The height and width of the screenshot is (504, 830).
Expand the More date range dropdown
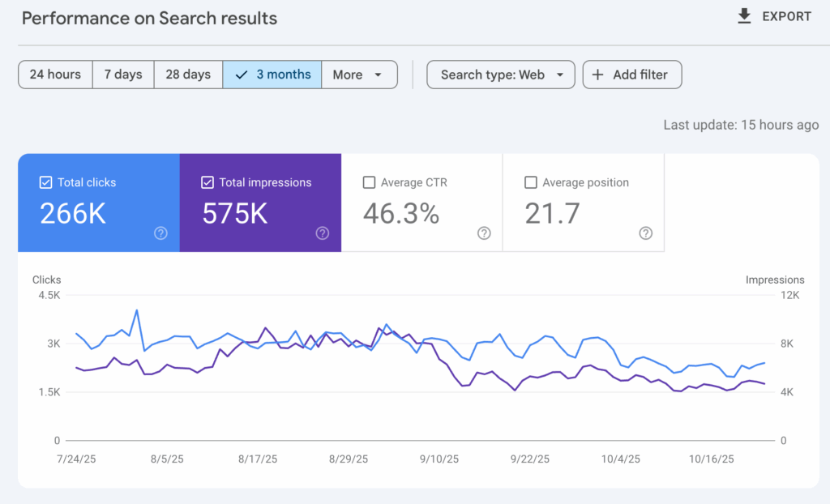point(358,75)
